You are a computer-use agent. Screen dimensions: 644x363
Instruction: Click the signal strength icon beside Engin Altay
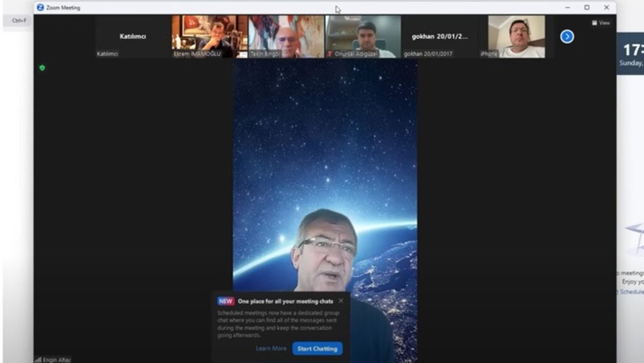[38, 359]
